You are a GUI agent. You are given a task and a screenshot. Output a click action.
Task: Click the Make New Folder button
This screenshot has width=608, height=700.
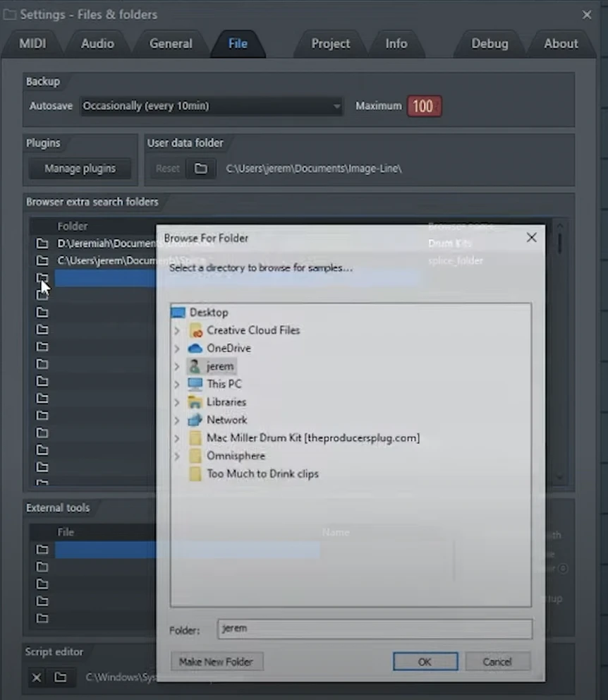pyautogui.click(x=217, y=661)
